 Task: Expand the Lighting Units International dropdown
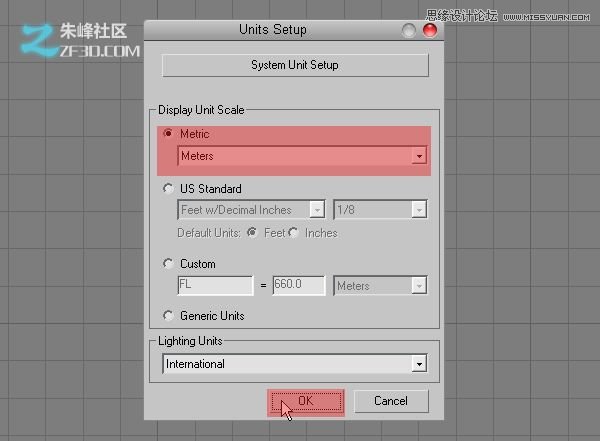419,364
